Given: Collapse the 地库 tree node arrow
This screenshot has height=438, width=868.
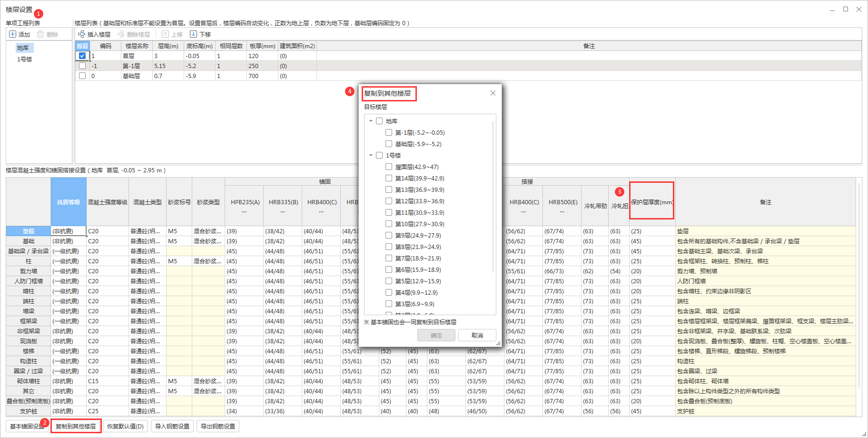Looking at the screenshot, I should click(x=371, y=121).
